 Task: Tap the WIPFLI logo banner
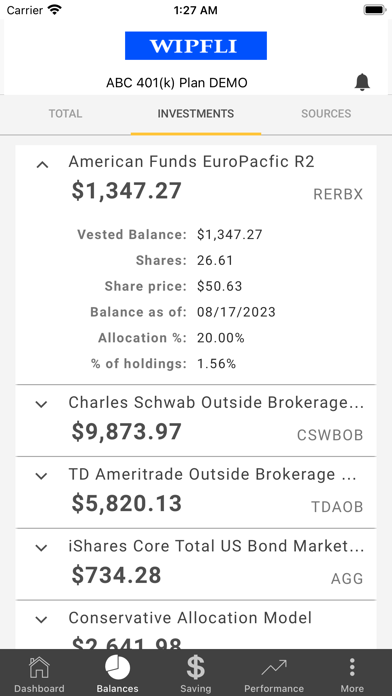tap(196, 46)
